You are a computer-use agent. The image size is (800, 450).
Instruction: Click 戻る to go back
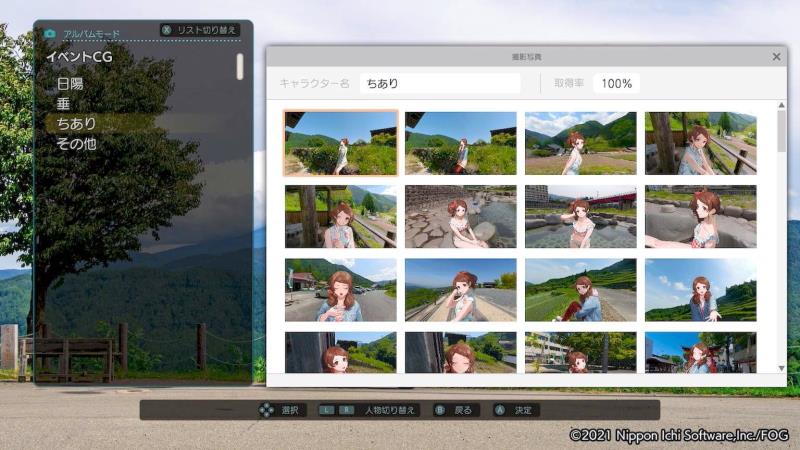click(x=463, y=410)
